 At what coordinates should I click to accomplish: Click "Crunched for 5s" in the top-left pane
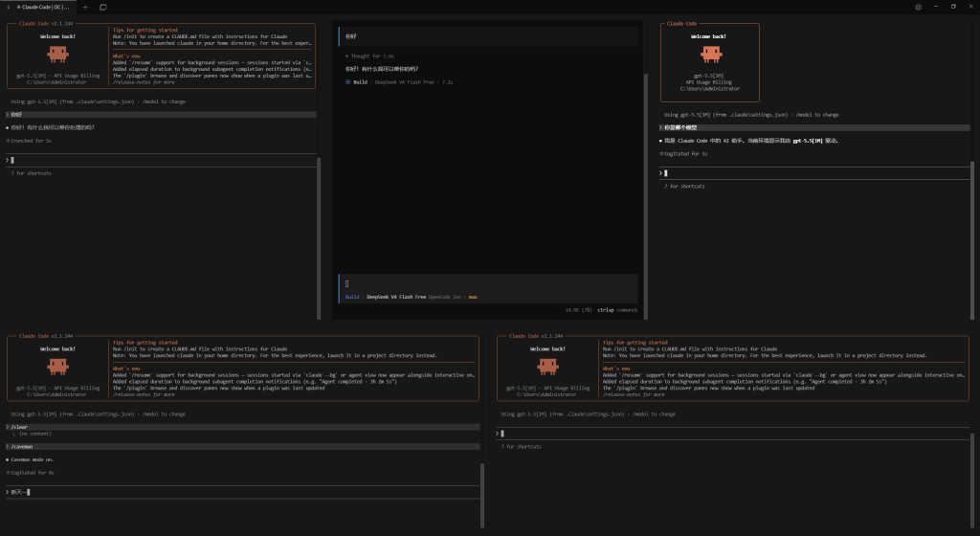coord(31,141)
